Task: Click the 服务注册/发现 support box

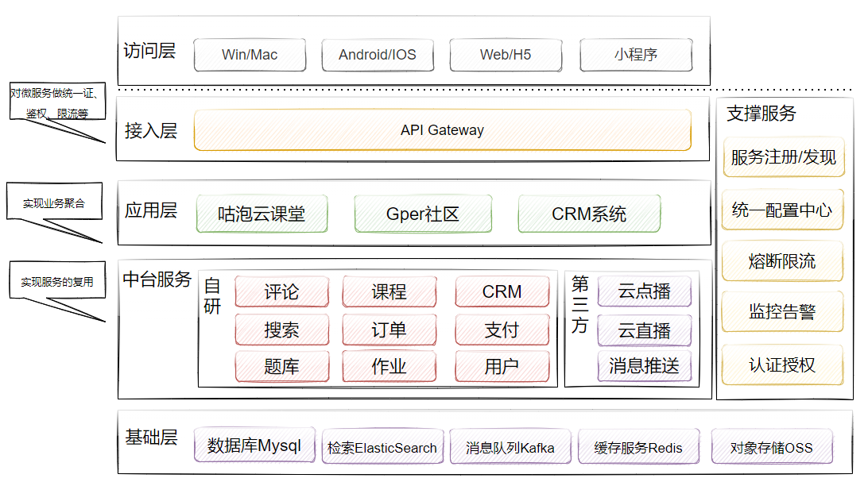Action: 783,157
